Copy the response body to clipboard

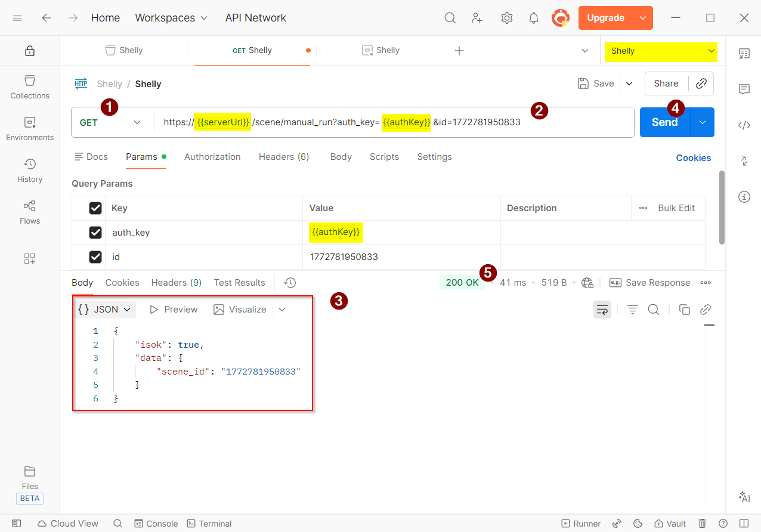[x=684, y=309]
